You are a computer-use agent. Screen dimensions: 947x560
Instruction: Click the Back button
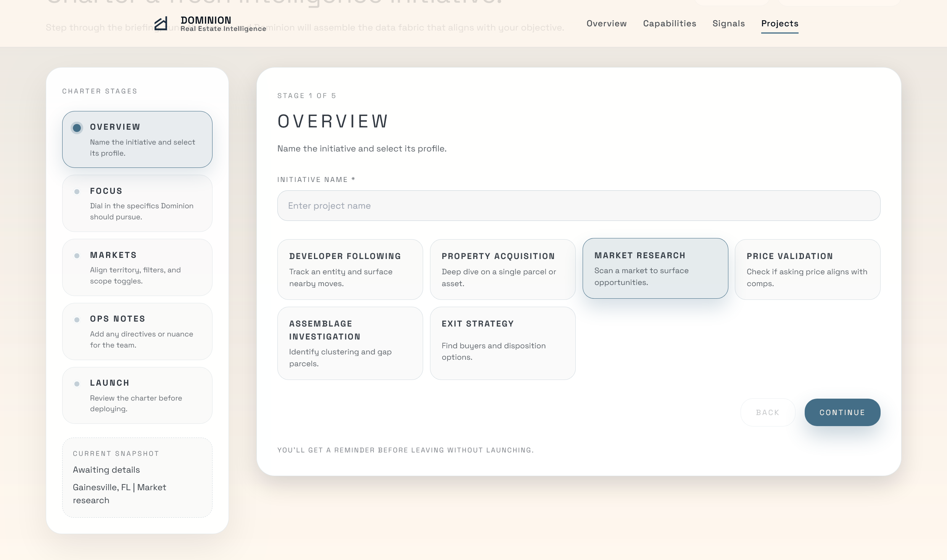pos(767,412)
